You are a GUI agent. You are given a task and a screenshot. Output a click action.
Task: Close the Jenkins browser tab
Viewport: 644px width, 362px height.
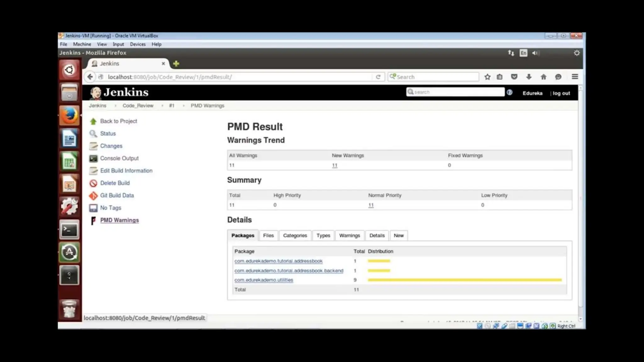point(163,63)
